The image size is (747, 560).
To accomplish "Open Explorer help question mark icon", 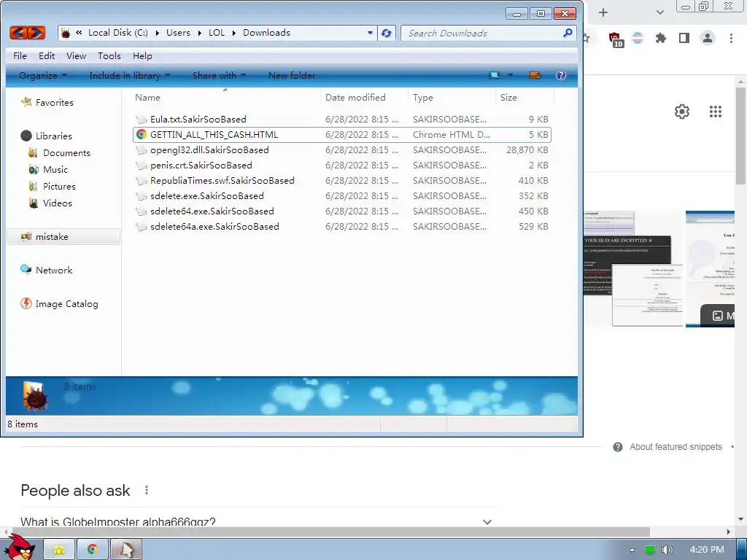I will [561, 75].
